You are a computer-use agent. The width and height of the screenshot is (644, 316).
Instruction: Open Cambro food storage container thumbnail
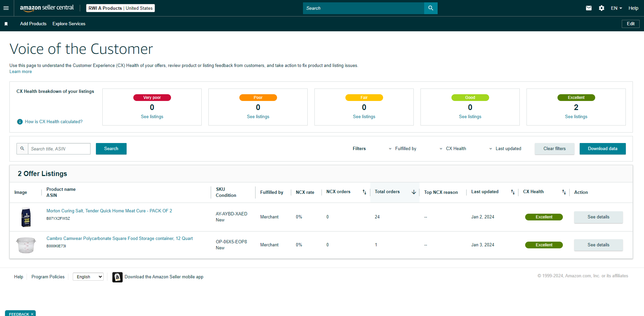click(x=26, y=245)
